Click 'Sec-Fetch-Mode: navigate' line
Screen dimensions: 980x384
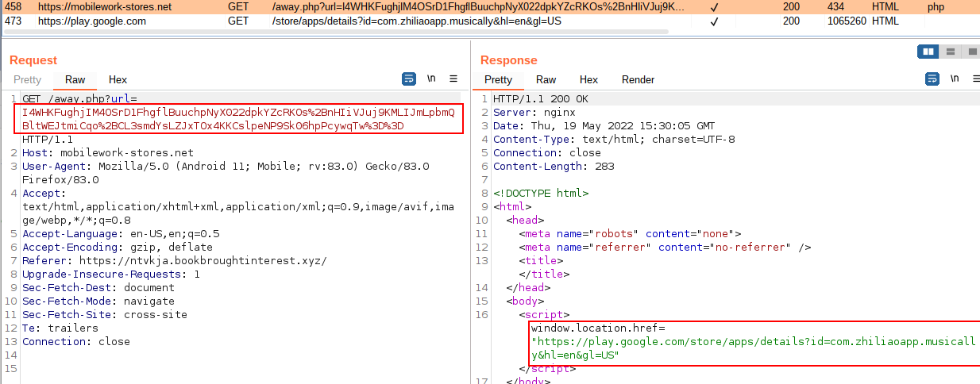[x=98, y=301]
